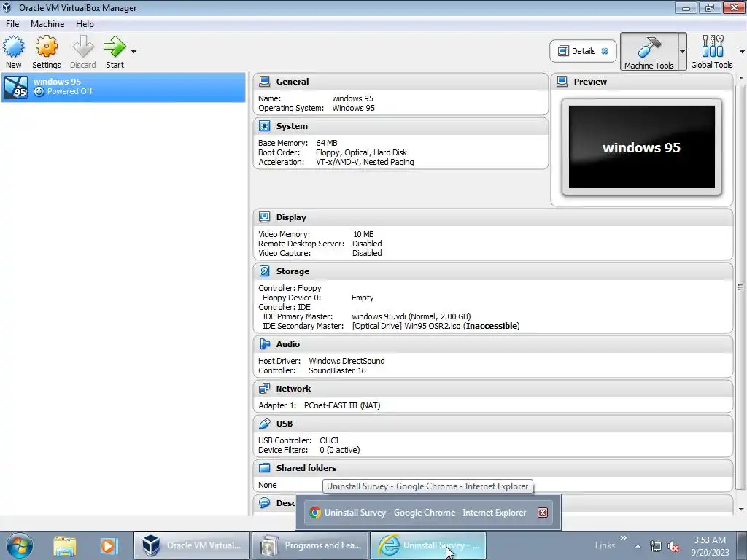Screen dimensions: 747x560
Task: Expand the Start button dropdown arrow
Action: click(134, 52)
